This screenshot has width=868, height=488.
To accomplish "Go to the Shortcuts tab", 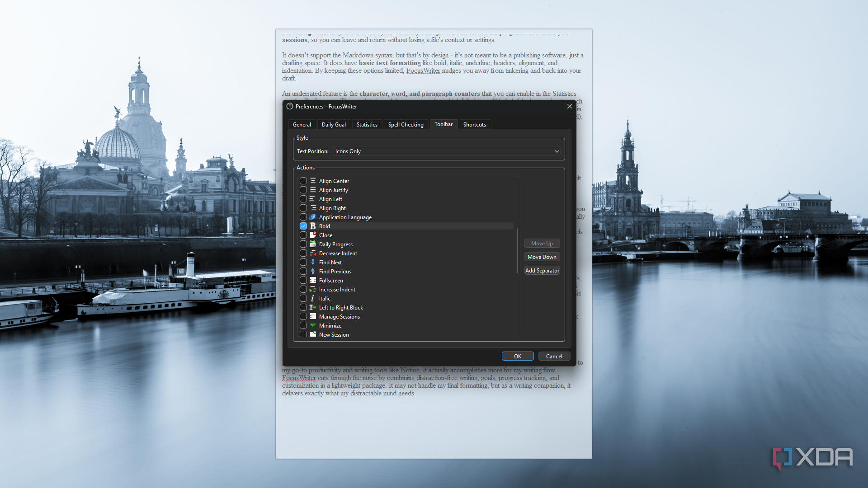I will pyautogui.click(x=474, y=125).
